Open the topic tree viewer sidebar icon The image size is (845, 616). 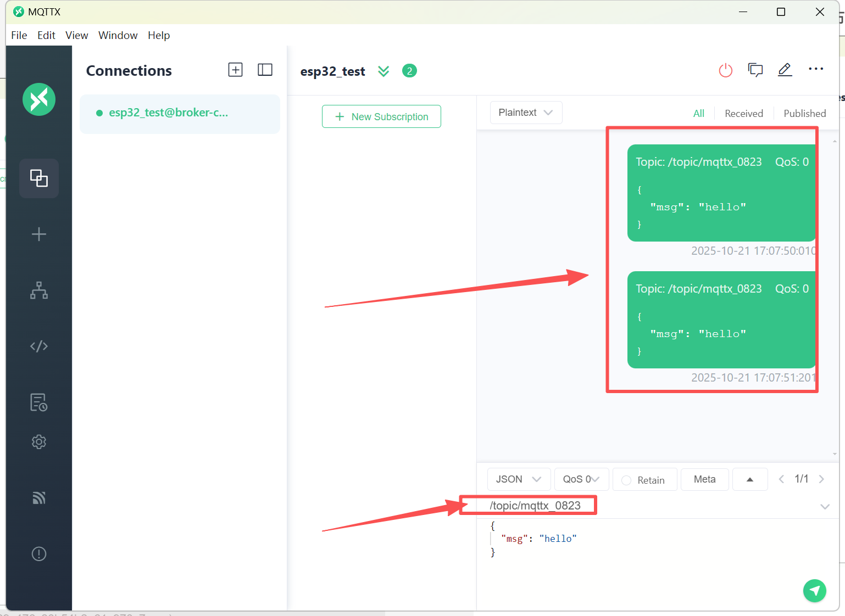pyautogui.click(x=39, y=290)
